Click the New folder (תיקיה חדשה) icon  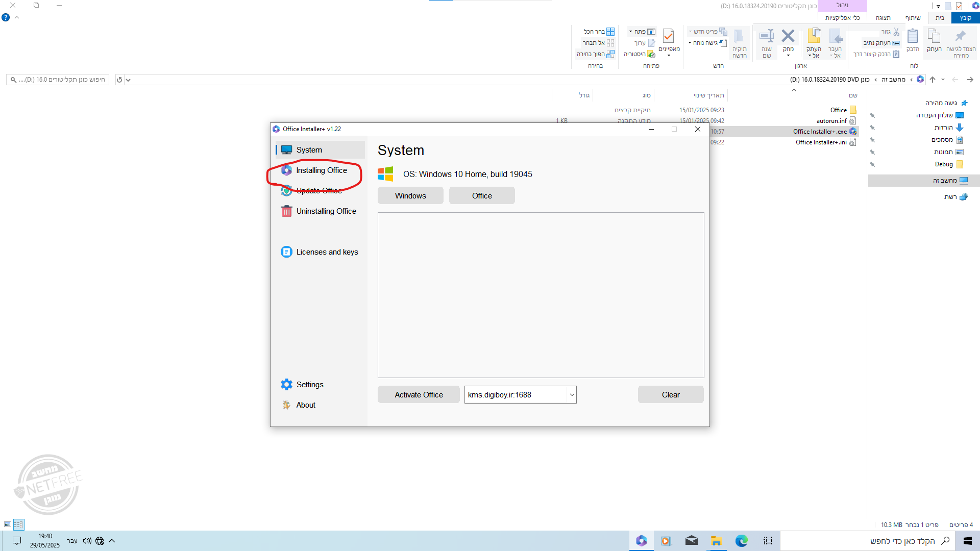click(x=739, y=43)
